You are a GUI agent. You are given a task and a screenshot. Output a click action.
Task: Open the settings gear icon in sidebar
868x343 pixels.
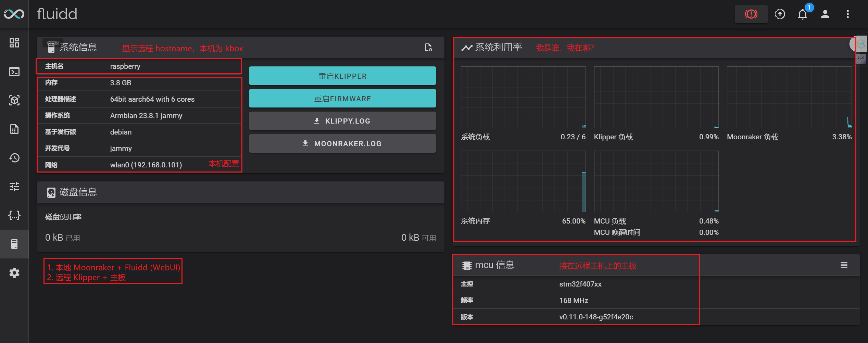(14, 273)
